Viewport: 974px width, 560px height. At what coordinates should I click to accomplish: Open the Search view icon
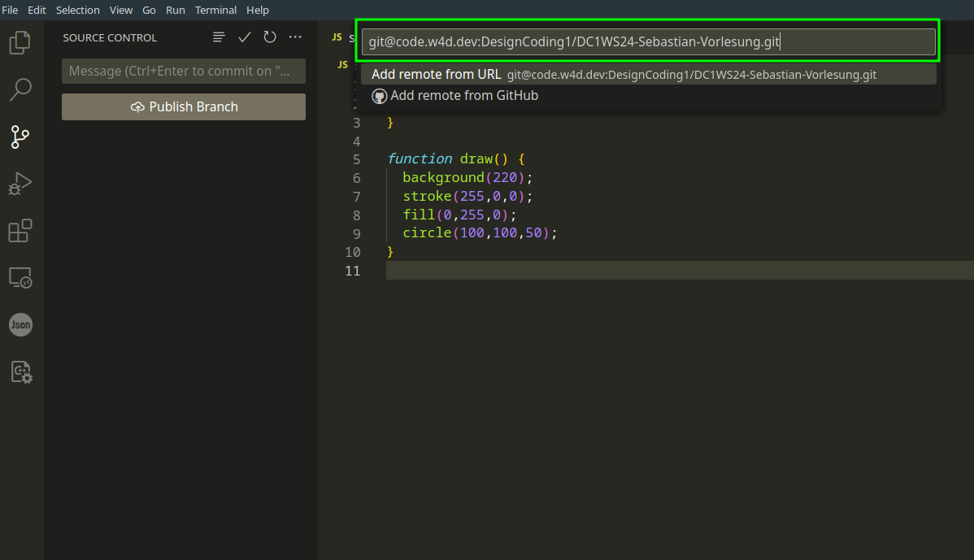20,89
